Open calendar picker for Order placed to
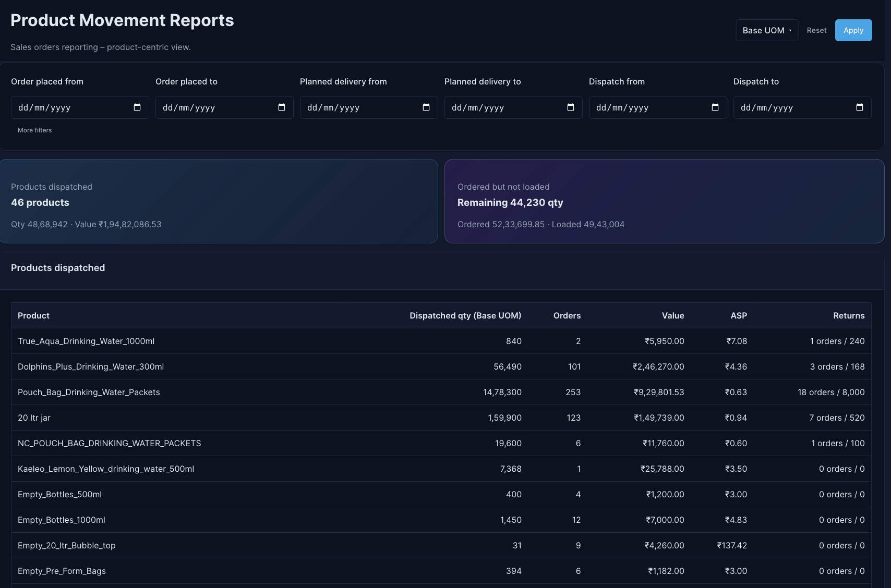The image size is (891, 588). (282, 107)
